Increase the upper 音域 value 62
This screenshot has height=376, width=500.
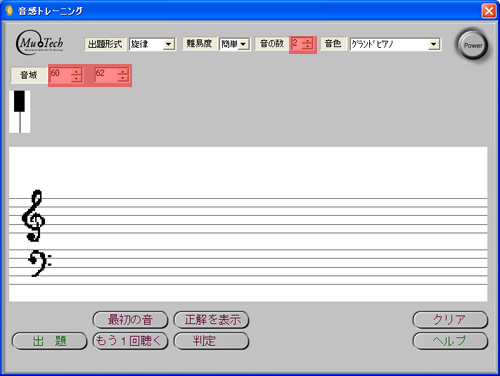(123, 71)
